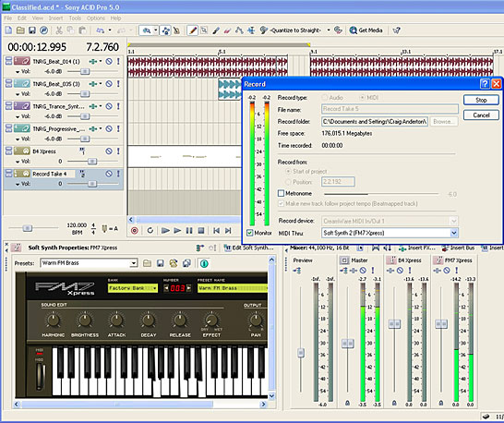
Task: Open the View menu
Action: point(38,18)
